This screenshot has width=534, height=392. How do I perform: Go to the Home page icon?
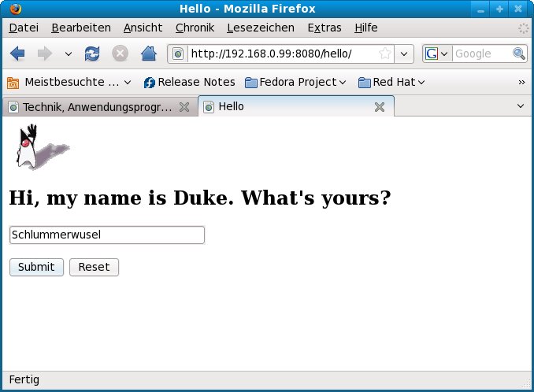[148, 54]
